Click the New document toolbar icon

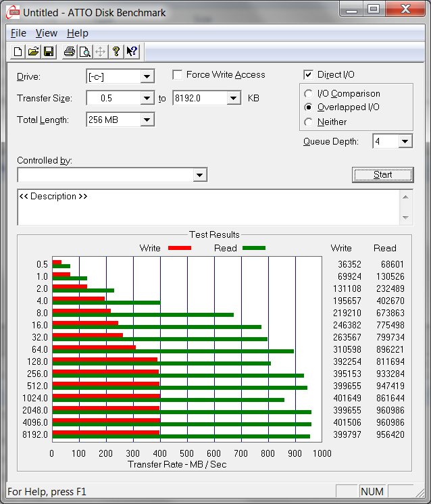18,51
